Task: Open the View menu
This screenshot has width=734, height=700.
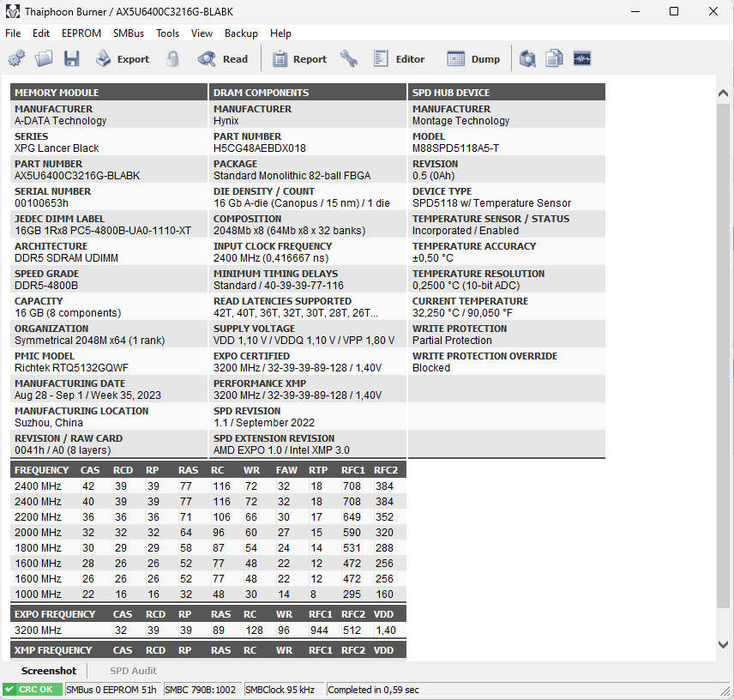Action: tap(202, 33)
